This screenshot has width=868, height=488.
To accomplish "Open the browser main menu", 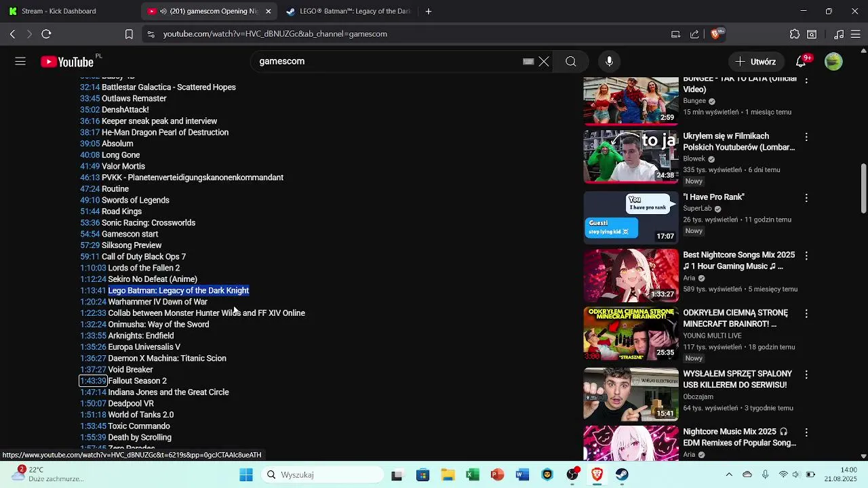I will tap(856, 34).
